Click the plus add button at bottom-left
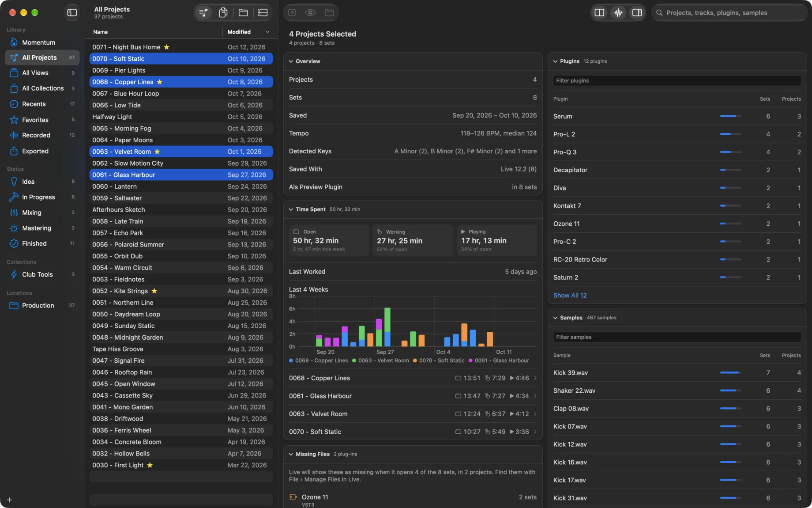This screenshot has width=812, height=508. coord(9,500)
